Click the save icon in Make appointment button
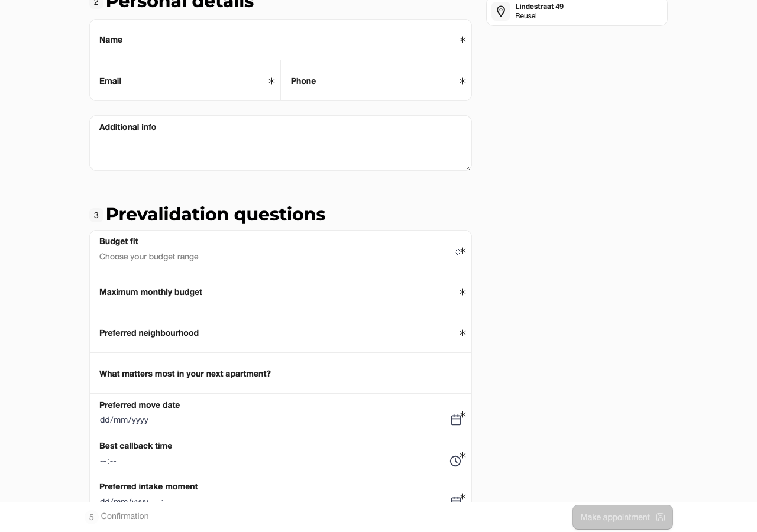The image size is (757, 532). tap(661, 517)
